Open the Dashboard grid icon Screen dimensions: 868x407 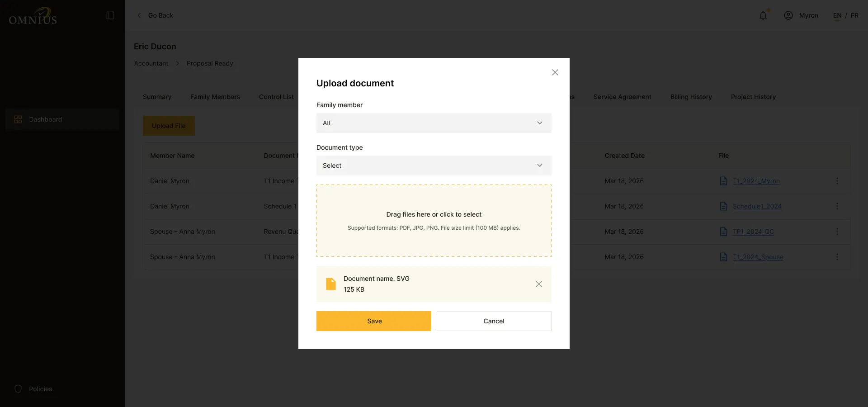pyautogui.click(x=18, y=119)
